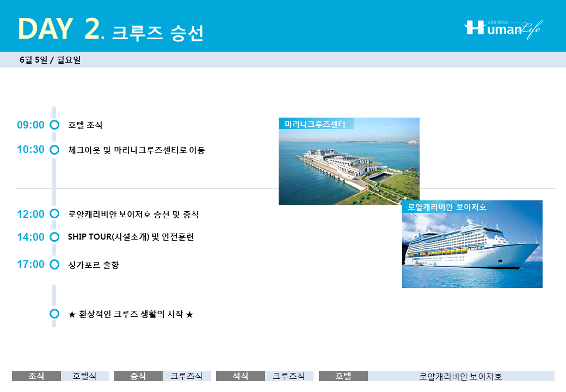Click the circle marker beside 환상적인 크루즈 생활의 시작
566x392 pixels.
[54, 314]
